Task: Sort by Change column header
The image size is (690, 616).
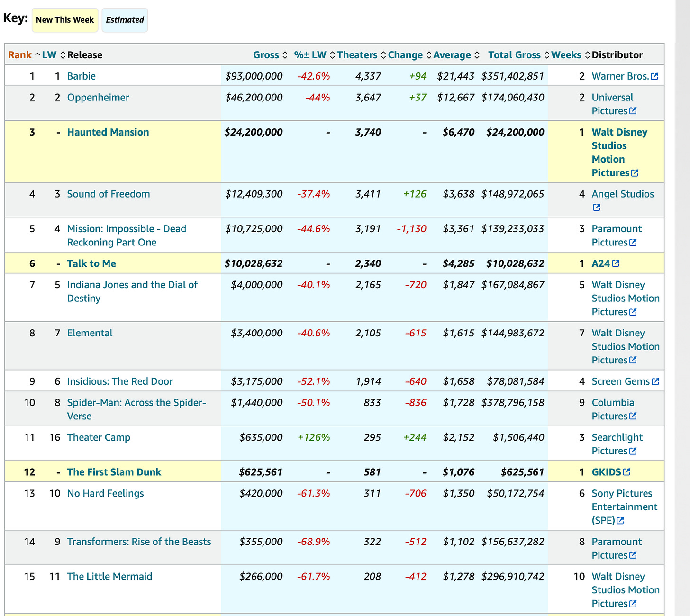Action: (x=409, y=55)
